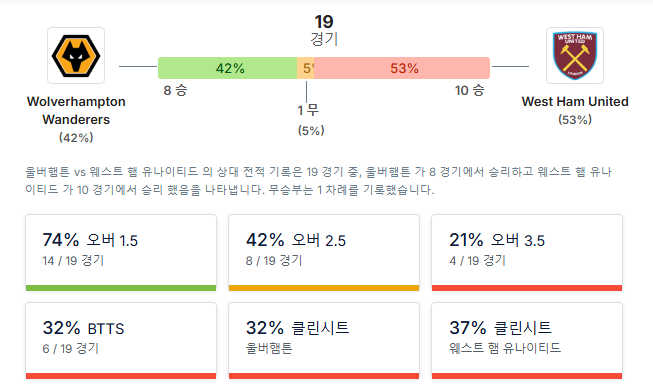
Task: Click the 14 / 19 경기 subtext
Action: point(73,261)
